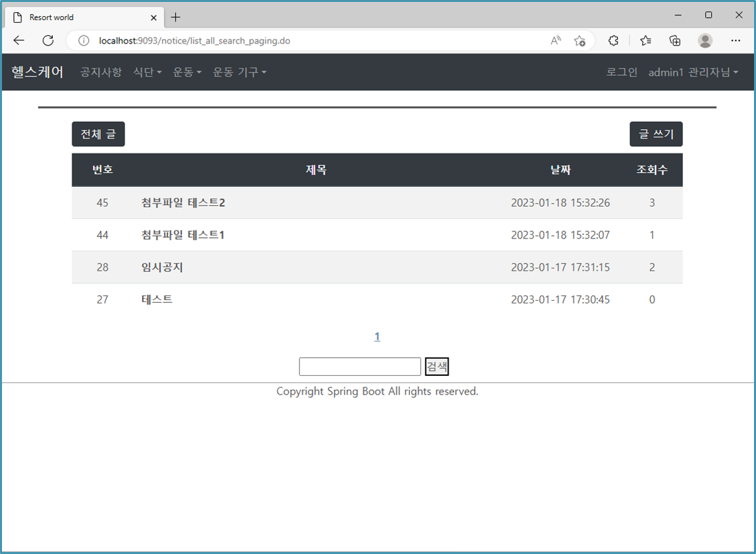Click the page refresh icon
Viewport: 756px width, 554px height.
pyautogui.click(x=48, y=40)
